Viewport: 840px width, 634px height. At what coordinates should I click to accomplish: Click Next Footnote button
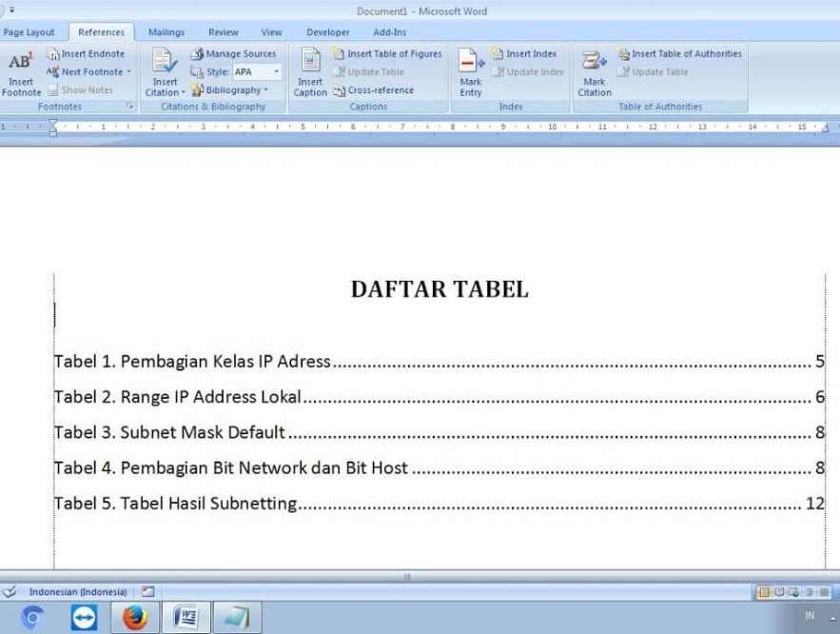[84, 71]
